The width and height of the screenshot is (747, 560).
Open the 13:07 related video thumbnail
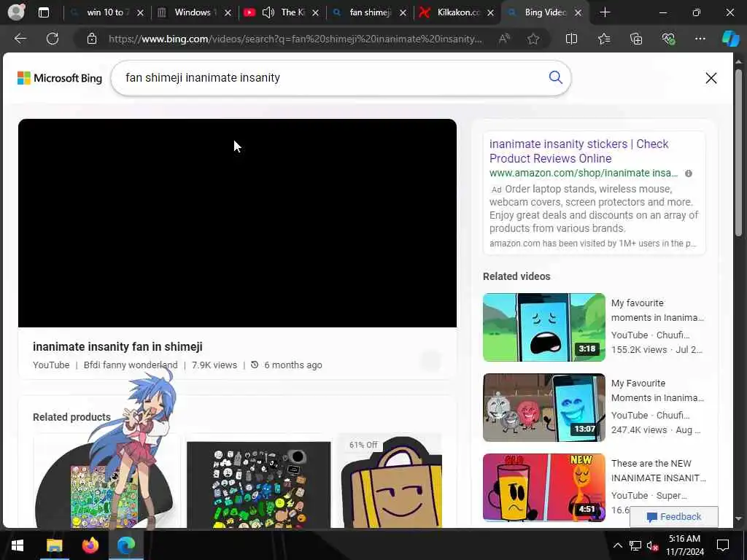tap(543, 408)
